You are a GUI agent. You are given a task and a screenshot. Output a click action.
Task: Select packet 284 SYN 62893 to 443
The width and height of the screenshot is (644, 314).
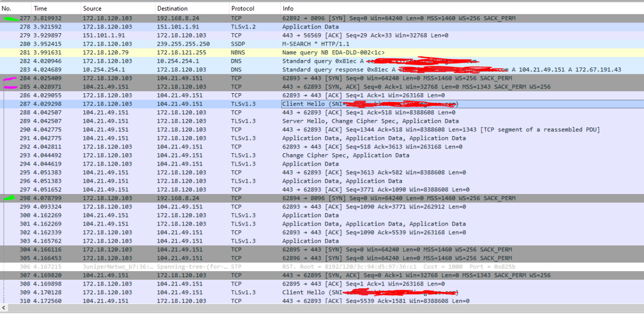coord(322,78)
